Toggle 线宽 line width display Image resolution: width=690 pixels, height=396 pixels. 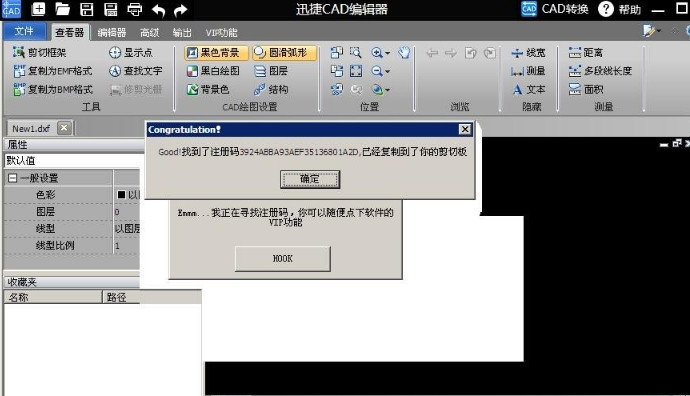528,53
